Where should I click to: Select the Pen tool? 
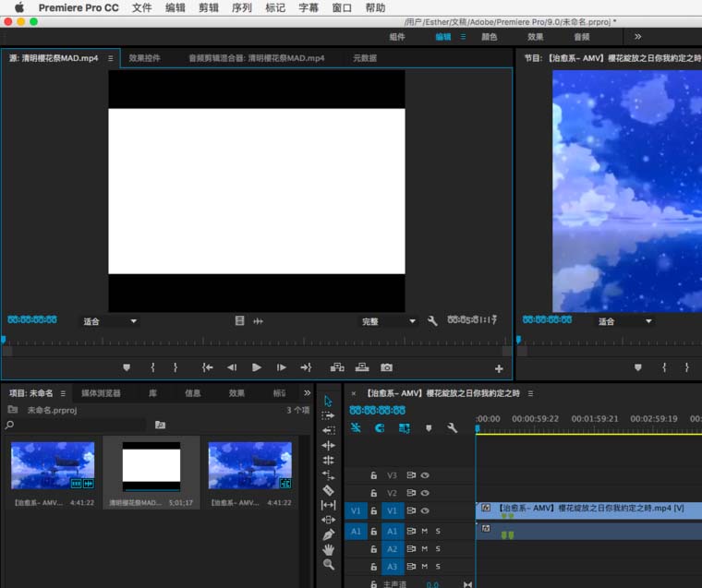click(x=328, y=534)
